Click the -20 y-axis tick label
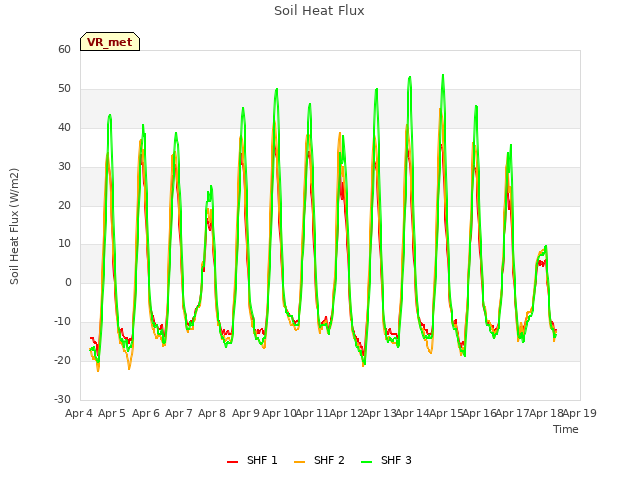 [x=63, y=360]
